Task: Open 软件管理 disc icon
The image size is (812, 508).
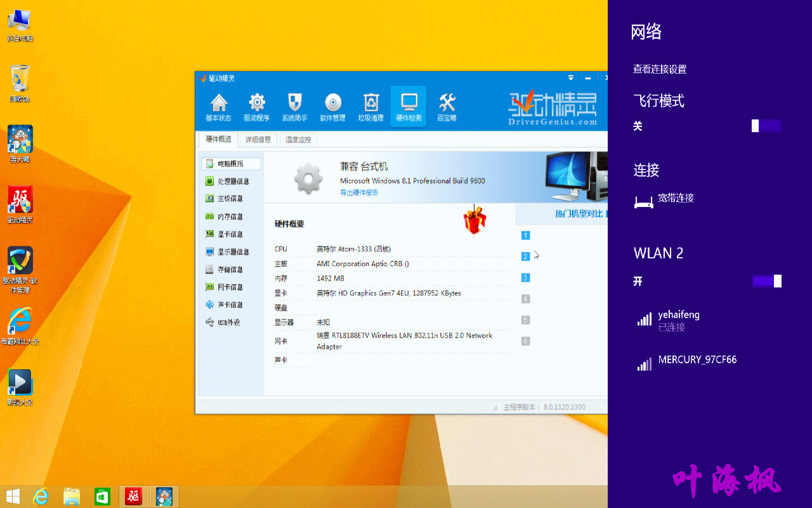Action: click(x=332, y=107)
